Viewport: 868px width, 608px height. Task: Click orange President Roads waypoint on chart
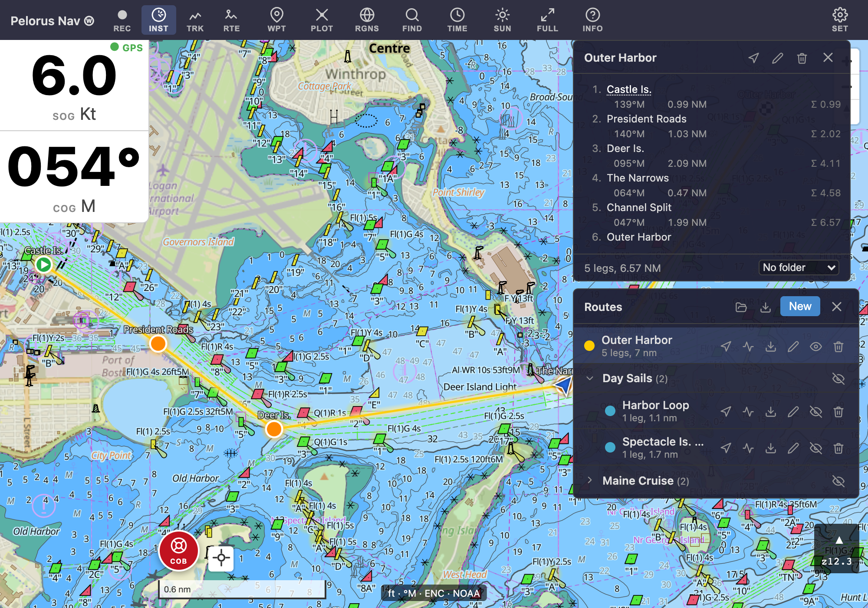point(158,344)
